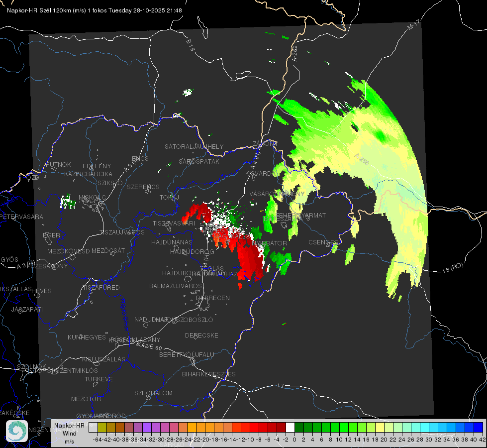Click the SZEGHALOM city label
Image resolution: width=487 pixels, height=448 pixels.
tap(153, 393)
